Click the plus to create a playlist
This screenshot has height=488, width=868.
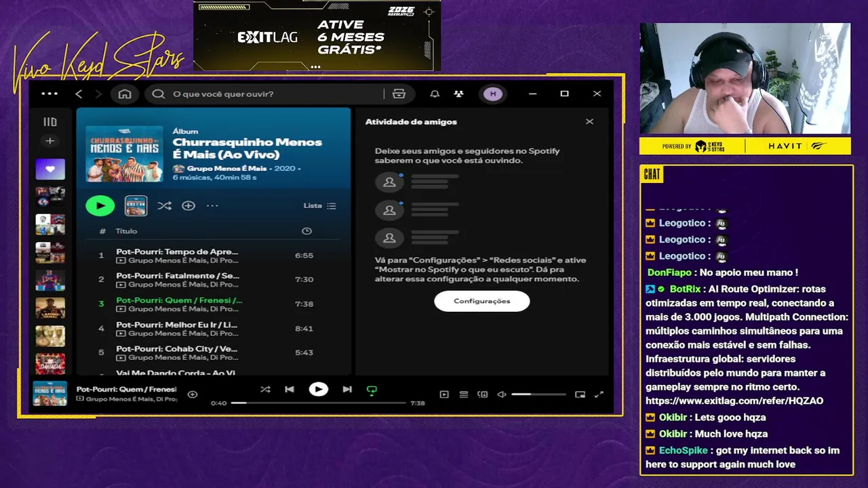tap(50, 141)
